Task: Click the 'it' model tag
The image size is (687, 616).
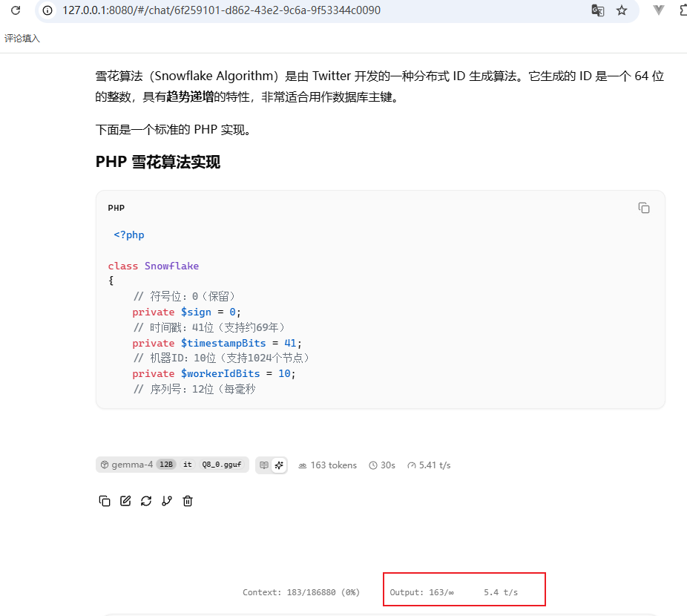Action: (188, 465)
